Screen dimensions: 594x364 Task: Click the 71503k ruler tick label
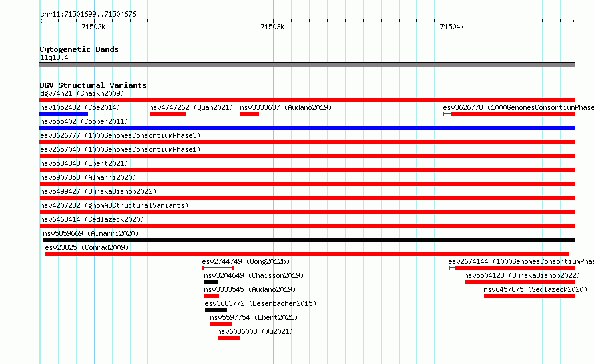272,27
